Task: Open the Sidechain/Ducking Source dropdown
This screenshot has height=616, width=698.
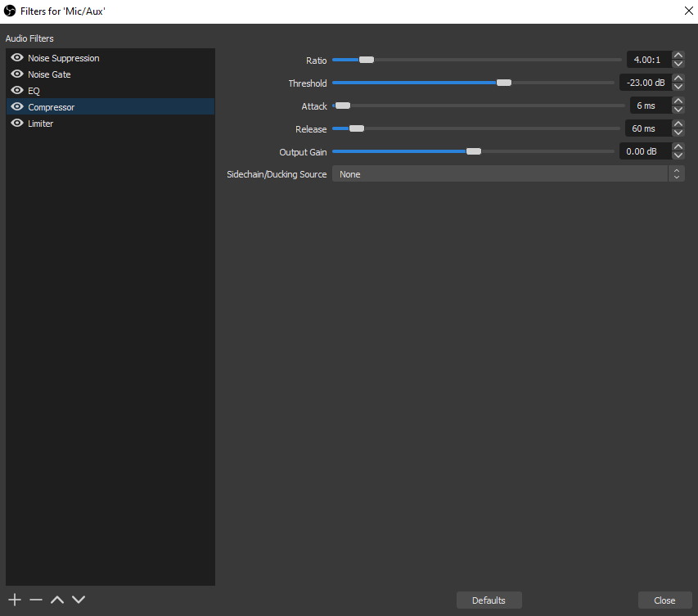Action: point(507,174)
